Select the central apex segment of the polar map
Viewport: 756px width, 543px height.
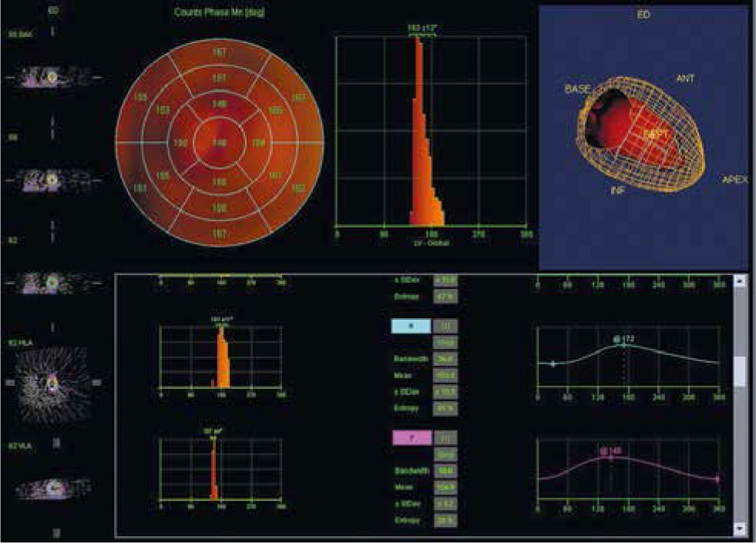220,143
